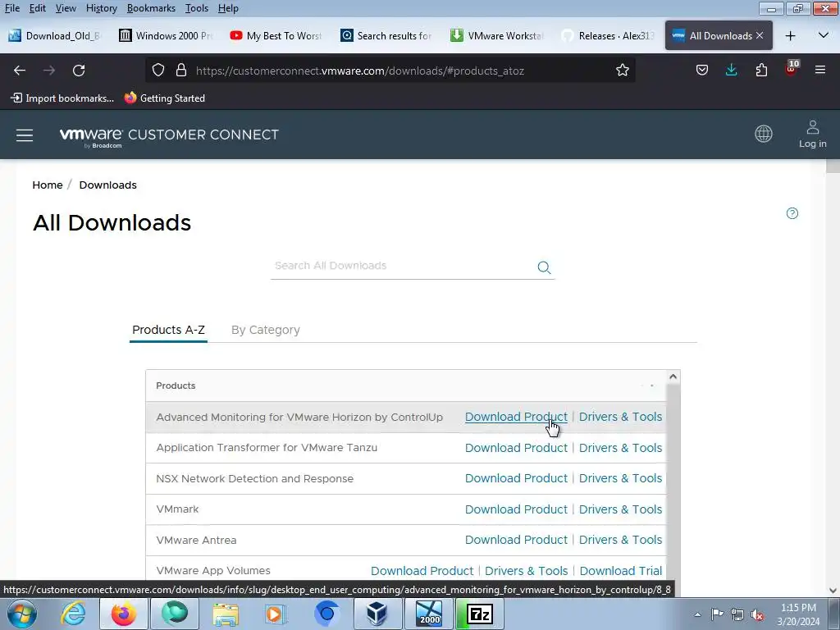Screen dimensions: 840x630
Task: Switch to the Windows 2000 Pr browser tab
Action: coord(166,36)
